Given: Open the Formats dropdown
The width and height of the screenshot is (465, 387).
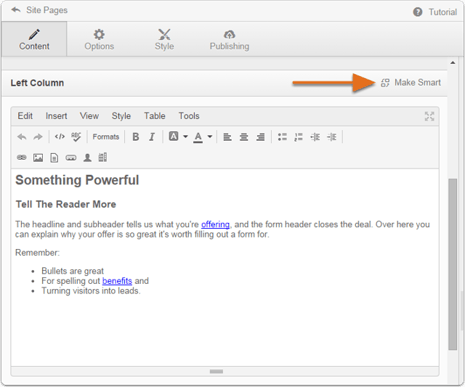Looking at the screenshot, I should [106, 137].
